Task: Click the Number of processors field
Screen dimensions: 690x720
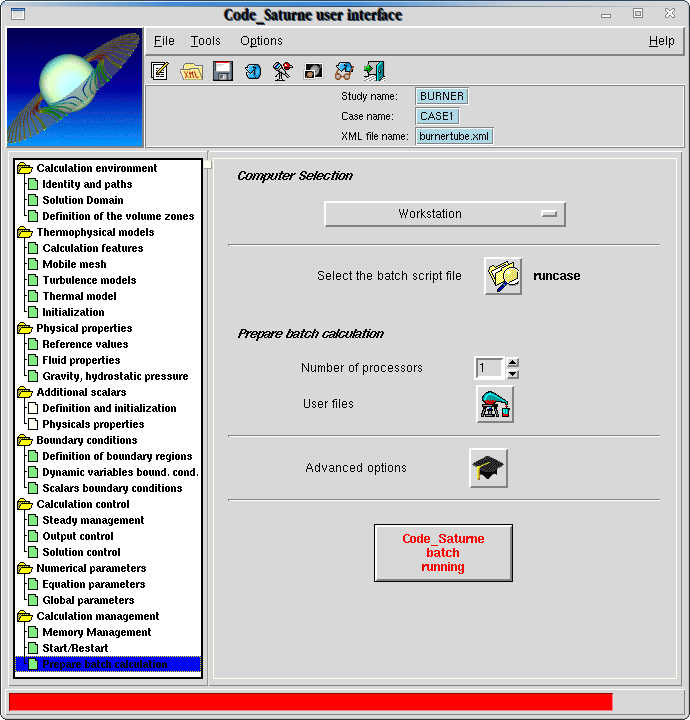Action: [489, 368]
